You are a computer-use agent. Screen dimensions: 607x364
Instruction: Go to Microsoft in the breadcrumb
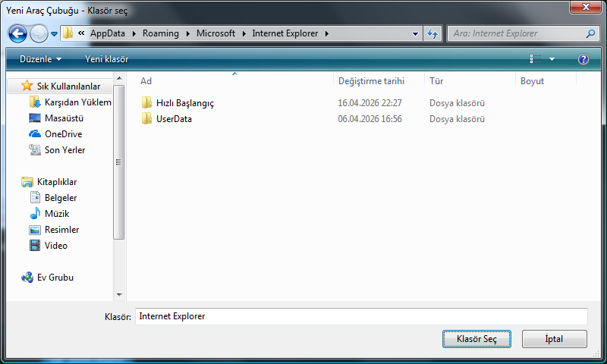215,33
